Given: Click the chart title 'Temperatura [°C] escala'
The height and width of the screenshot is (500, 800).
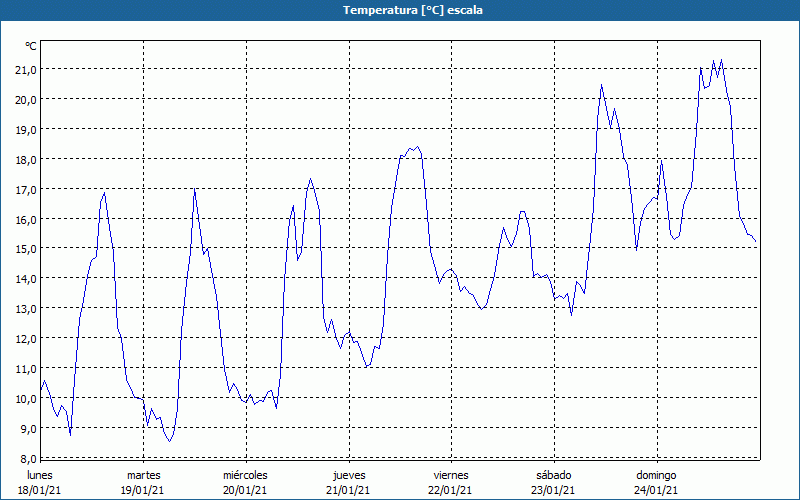Looking at the screenshot, I should tap(413, 10).
